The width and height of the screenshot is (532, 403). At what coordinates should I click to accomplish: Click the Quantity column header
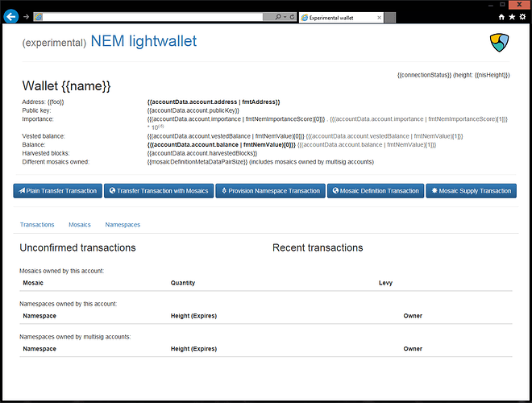click(x=183, y=283)
